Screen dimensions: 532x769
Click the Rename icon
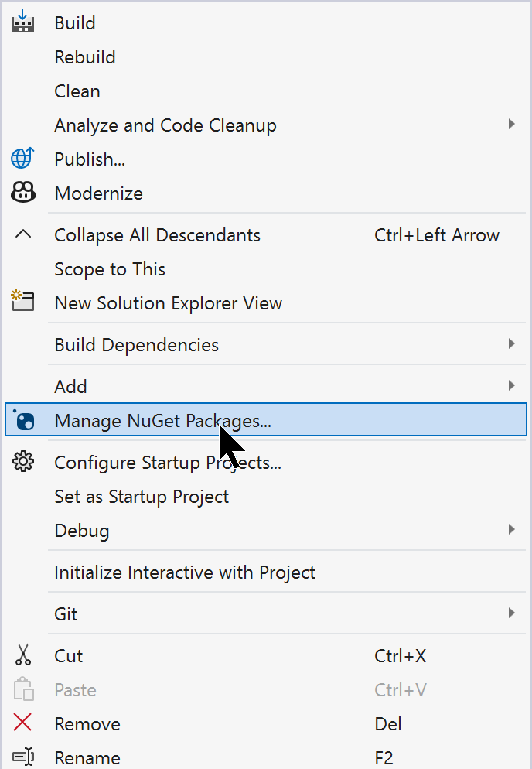(23, 757)
